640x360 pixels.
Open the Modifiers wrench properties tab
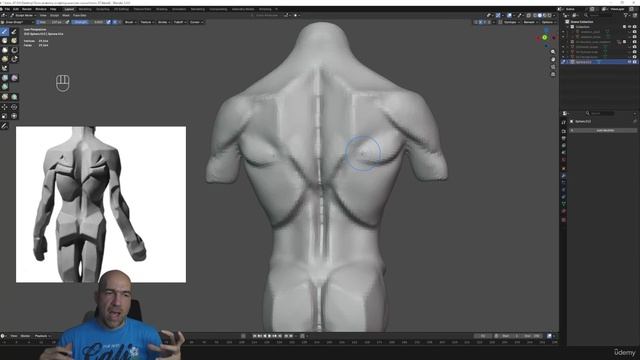click(x=564, y=176)
